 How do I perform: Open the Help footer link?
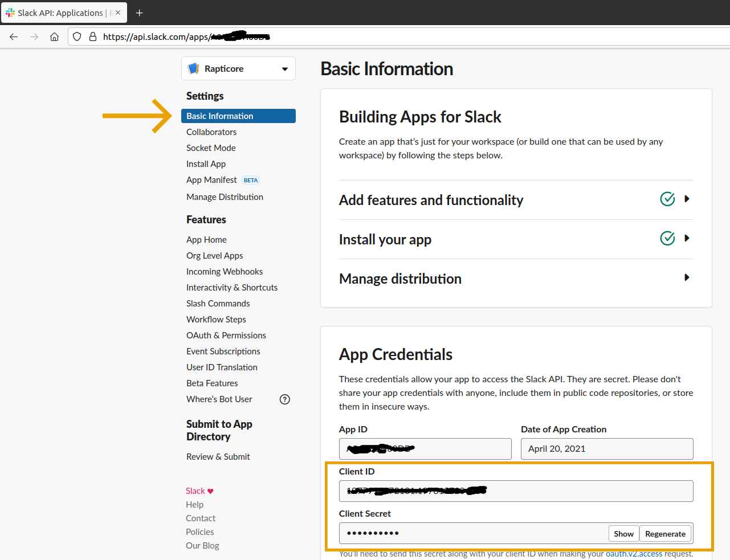point(194,505)
